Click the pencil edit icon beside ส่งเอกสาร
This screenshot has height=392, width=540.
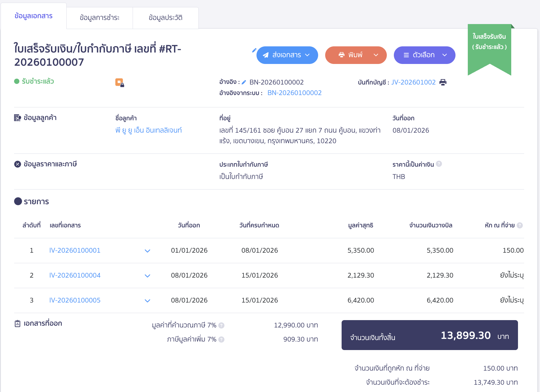tap(254, 50)
